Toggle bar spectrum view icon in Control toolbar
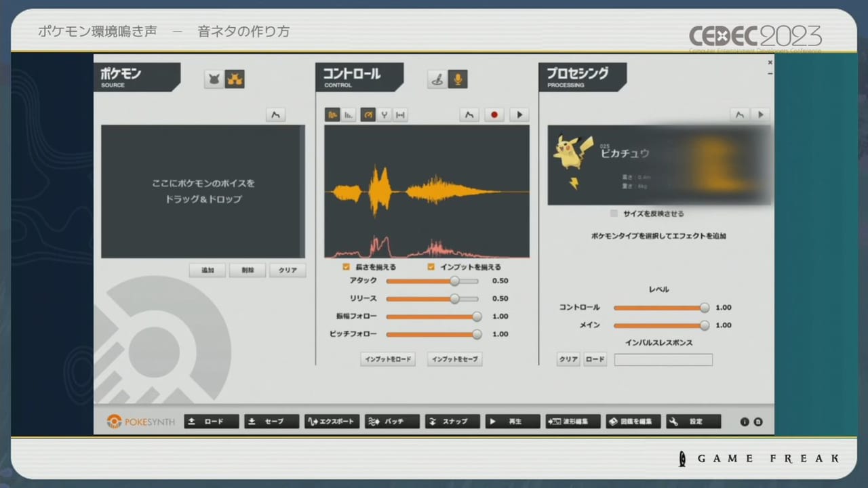 tap(348, 115)
